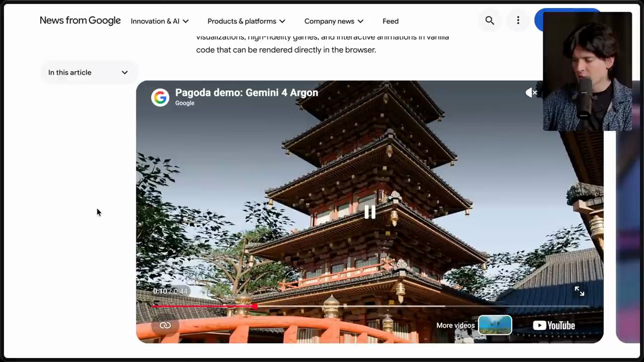644x362 pixels.
Task: Open the Feed page
Action: [390, 21]
